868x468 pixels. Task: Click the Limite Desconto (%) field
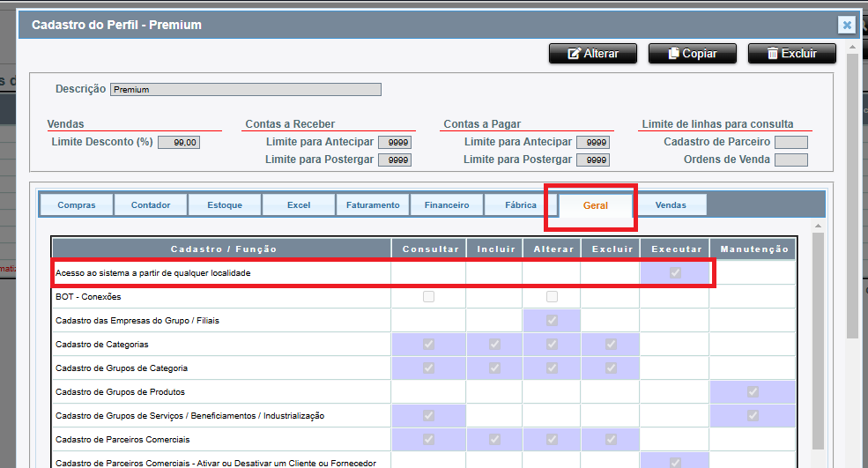179,142
